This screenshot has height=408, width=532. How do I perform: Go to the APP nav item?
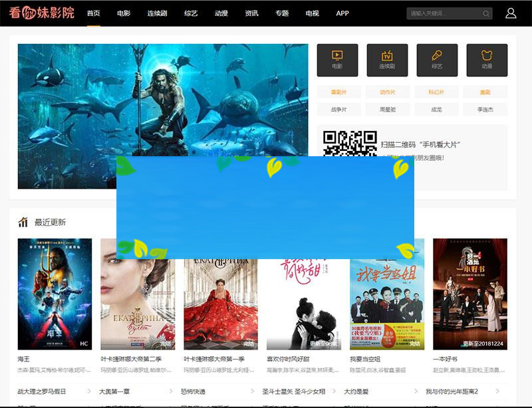pos(342,13)
